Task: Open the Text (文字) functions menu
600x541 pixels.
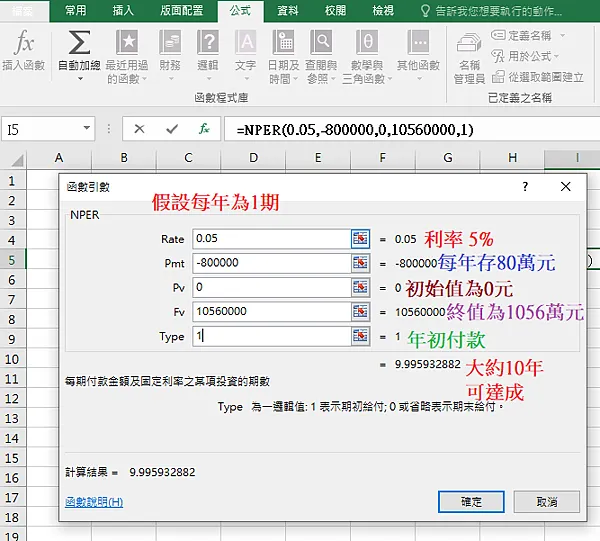Action: [245, 56]
